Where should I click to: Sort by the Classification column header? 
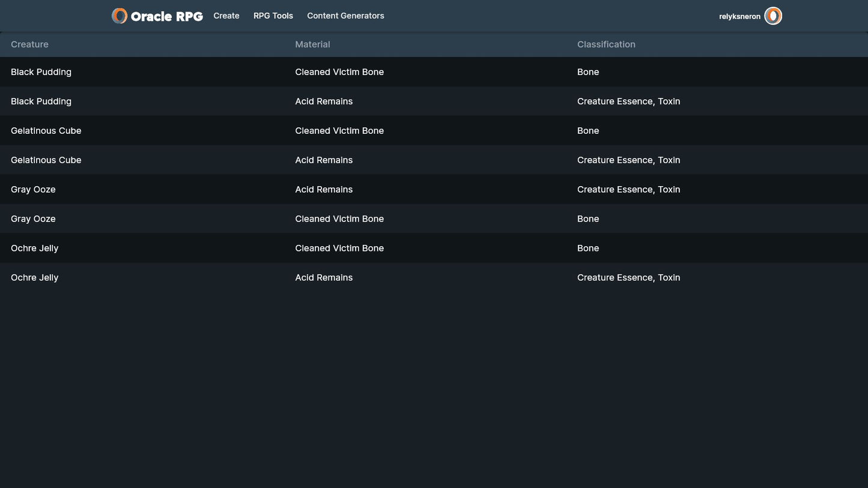tap(606, 44)
